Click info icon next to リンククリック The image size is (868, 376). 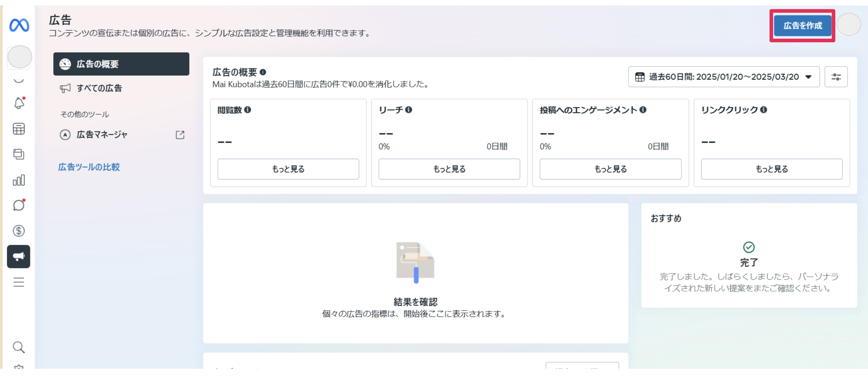tap(764, 110)
